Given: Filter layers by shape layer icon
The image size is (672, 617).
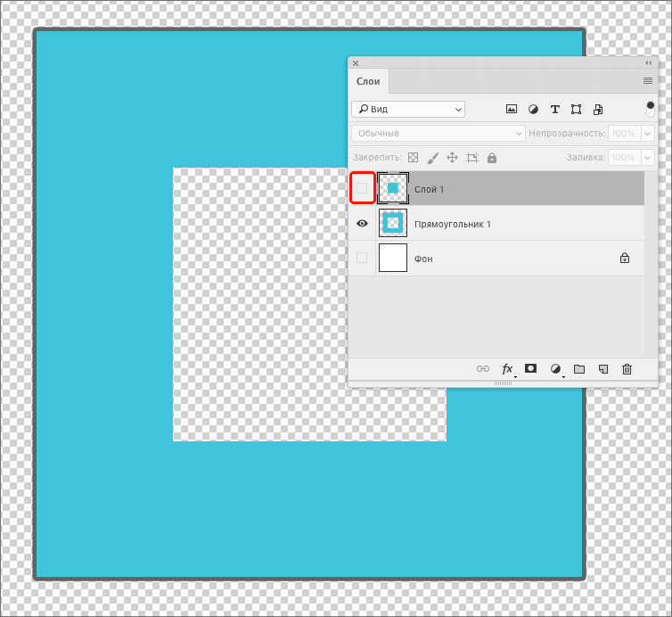Looking at the screenshot, I should click(x=576, y=110).
